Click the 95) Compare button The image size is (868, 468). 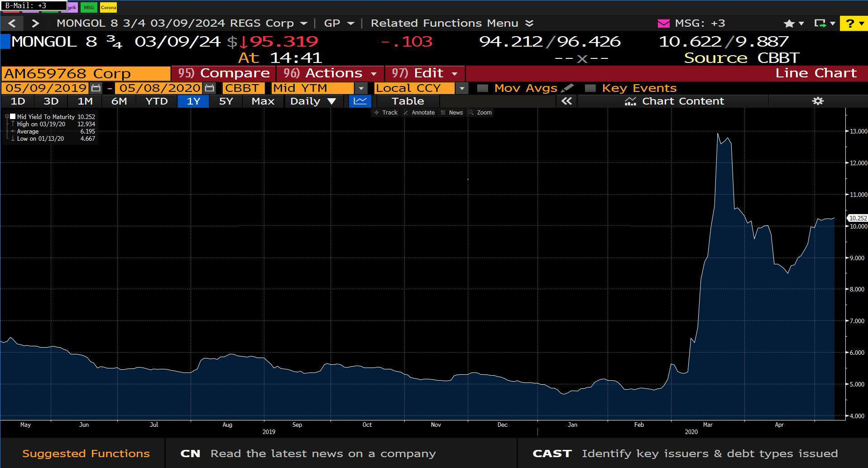(224, 73)
